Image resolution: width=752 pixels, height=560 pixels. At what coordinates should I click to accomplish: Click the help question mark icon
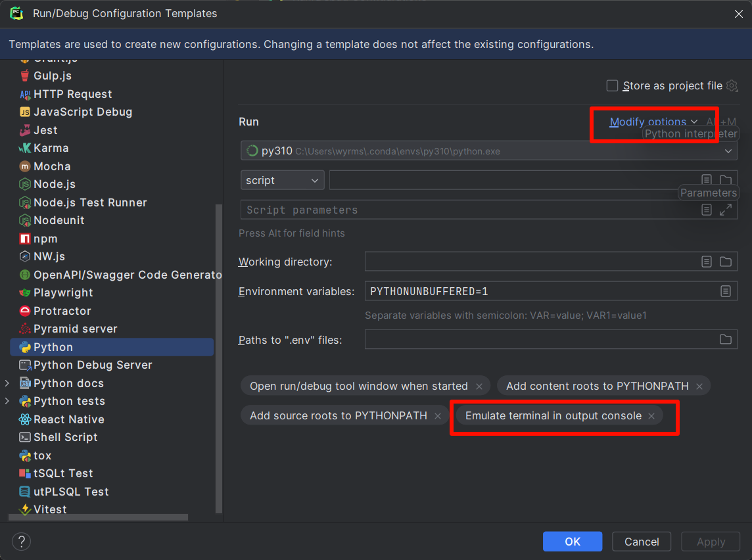[x=22, y=542]
